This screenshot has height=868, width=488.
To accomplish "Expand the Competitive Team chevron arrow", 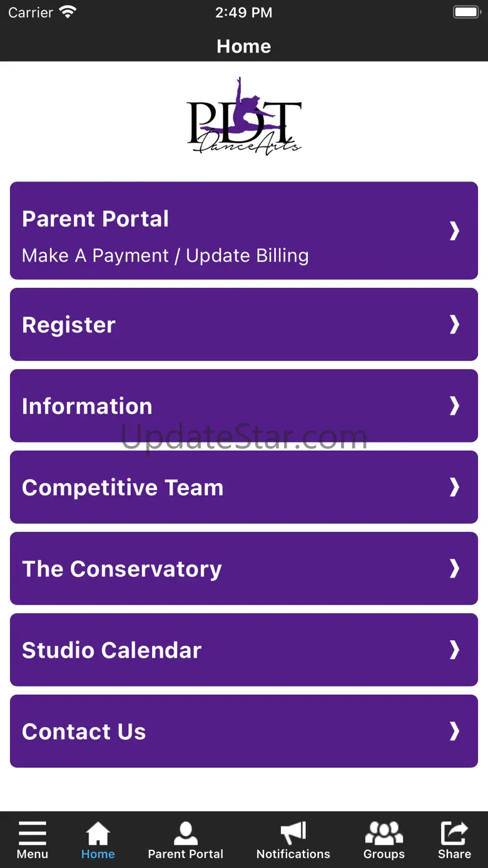I will tap(455, 487).
